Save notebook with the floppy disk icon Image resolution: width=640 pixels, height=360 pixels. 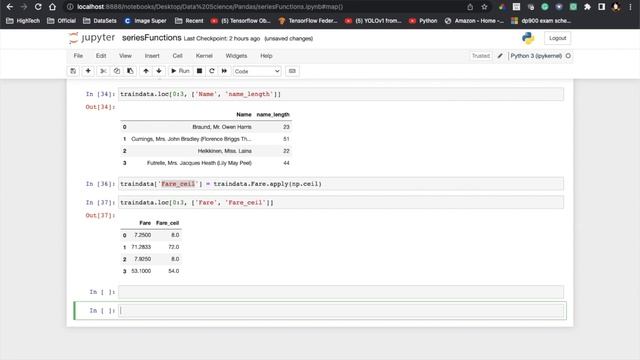(73, 71)
